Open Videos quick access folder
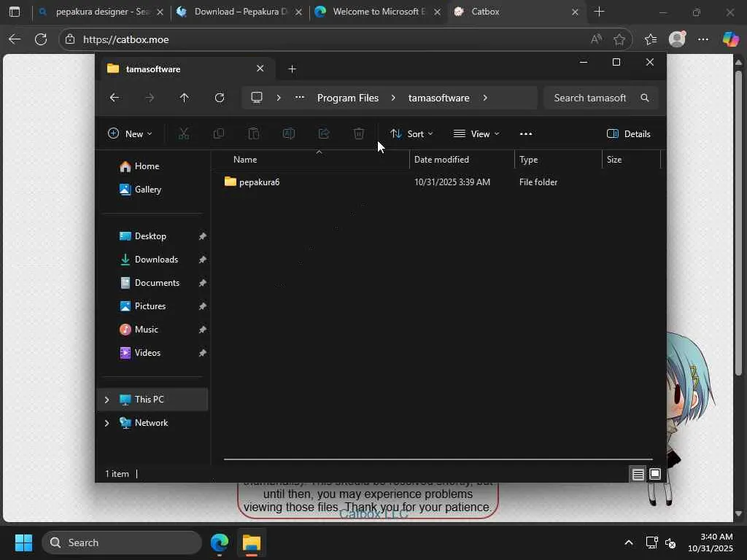Viewport: 747px width, 560px height. (x=147, y=353)
